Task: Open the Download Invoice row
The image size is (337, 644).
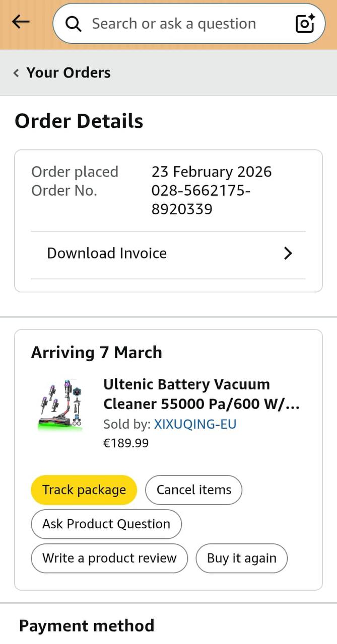Action: (x=107, y=253)
